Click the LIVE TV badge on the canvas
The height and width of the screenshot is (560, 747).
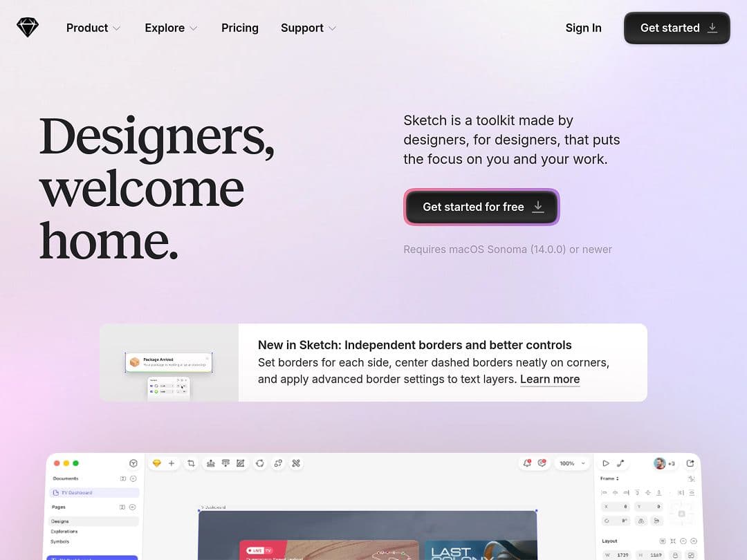coord(259,550)
